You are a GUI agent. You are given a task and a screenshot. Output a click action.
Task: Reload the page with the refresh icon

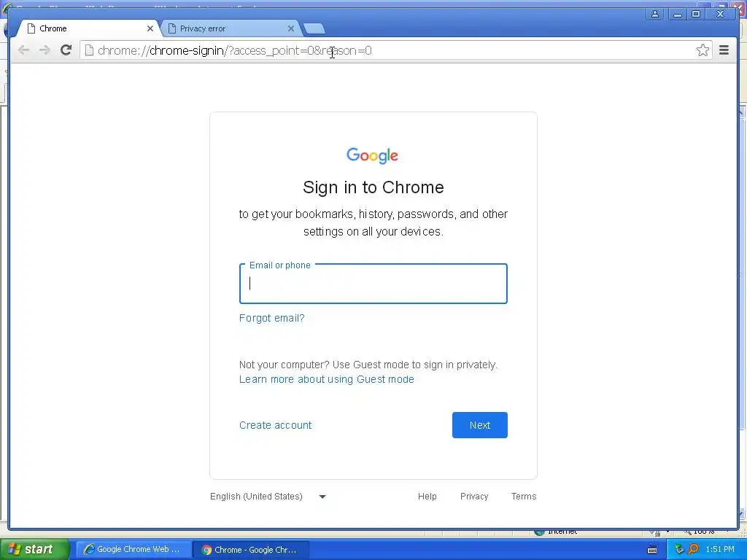[66, 50]
